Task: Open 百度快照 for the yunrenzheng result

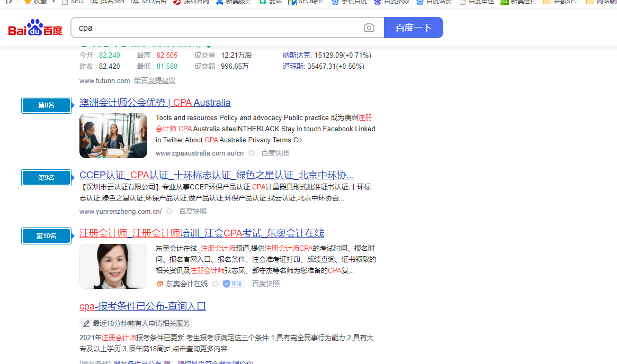Action: pyautogui.click(x=193, y=211)
